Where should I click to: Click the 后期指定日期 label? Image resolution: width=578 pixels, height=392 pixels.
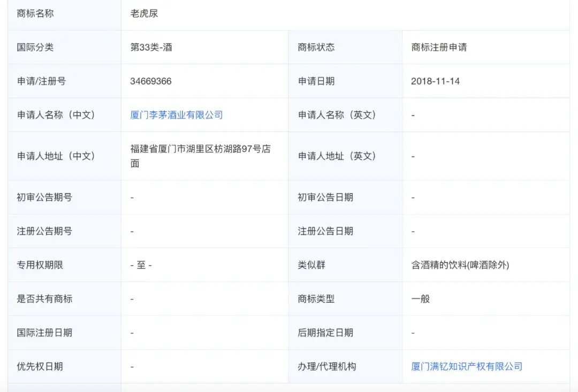(325, 333)
